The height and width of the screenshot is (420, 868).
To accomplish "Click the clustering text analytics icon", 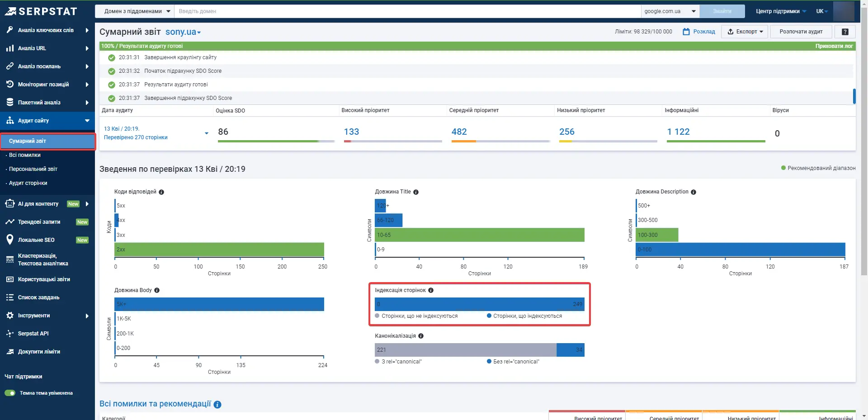I will point(9,260).
